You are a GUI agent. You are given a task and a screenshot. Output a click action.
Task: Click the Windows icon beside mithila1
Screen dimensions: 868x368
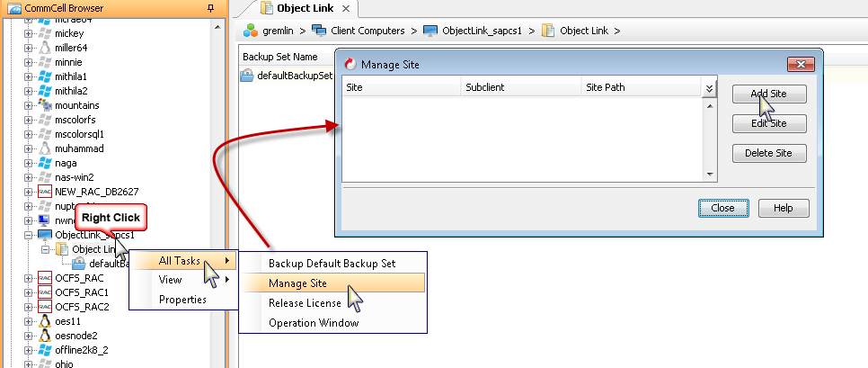(x=45, y=76)
